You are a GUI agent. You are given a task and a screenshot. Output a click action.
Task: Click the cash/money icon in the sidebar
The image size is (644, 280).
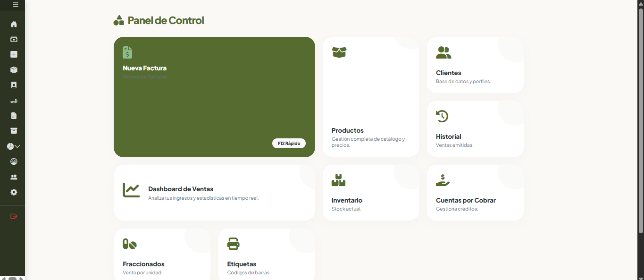pos(14,40)
